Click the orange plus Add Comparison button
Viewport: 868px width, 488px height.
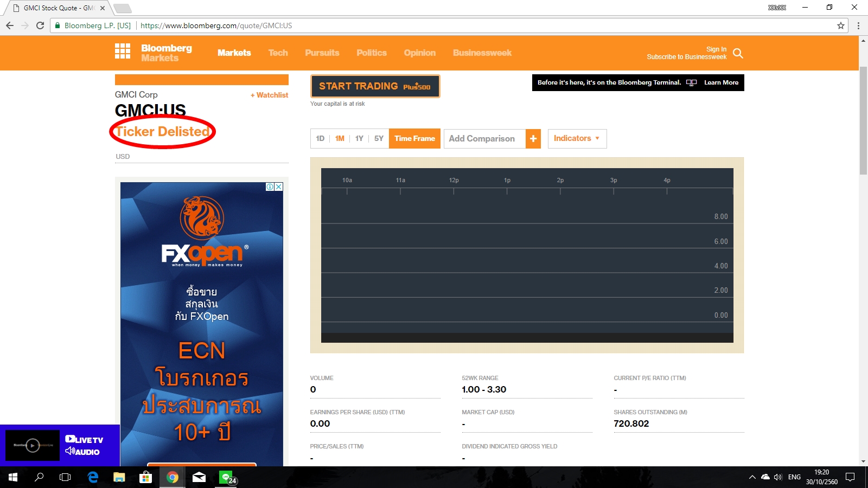(533, 139)
